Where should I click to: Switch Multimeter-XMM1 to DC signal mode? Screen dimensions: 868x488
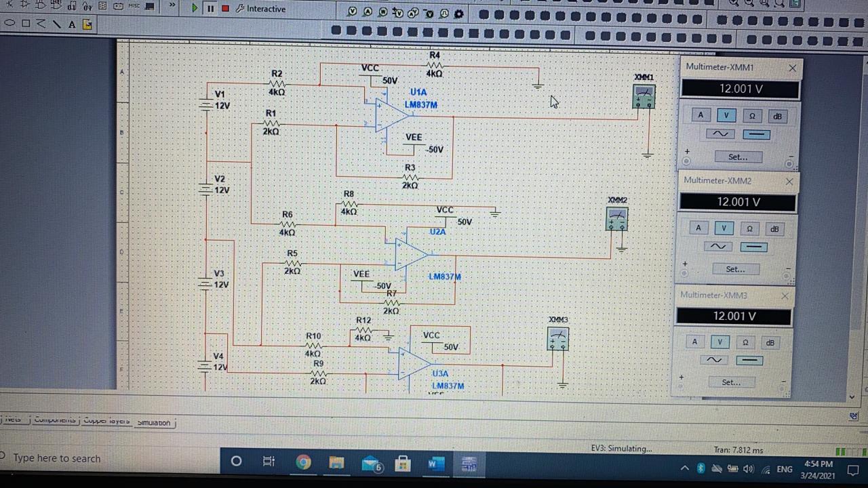(757, 134)
